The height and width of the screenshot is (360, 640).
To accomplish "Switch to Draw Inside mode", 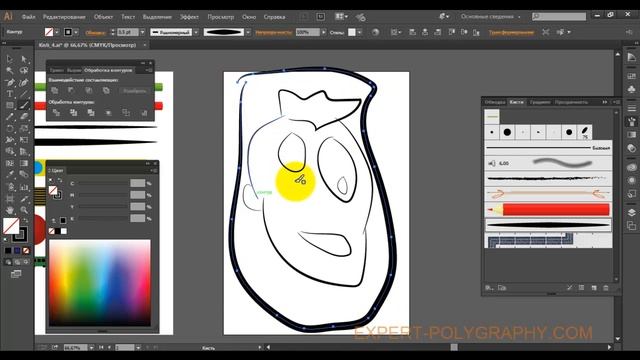I will pos(26,262).
